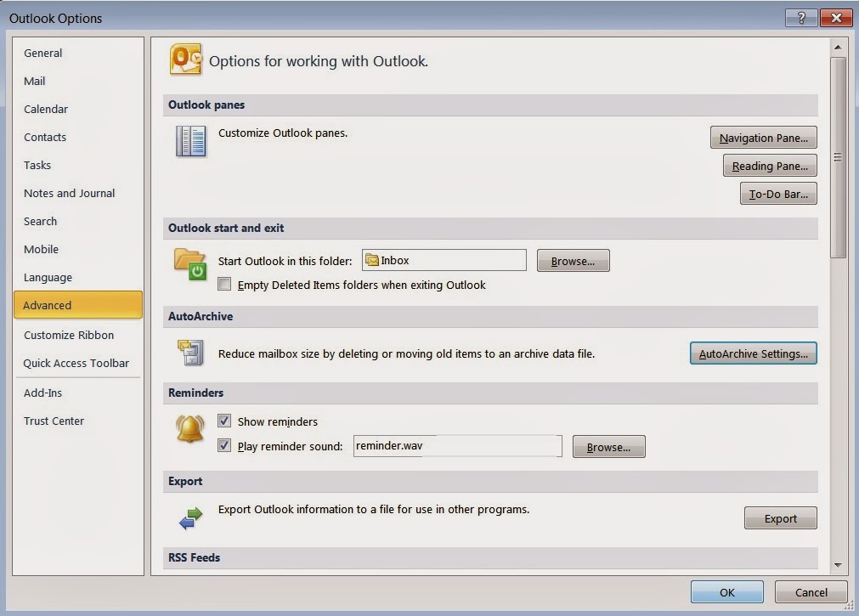Browse for a reminder sound file
Screen dimensions: 859x616
(x=608, y=447)
